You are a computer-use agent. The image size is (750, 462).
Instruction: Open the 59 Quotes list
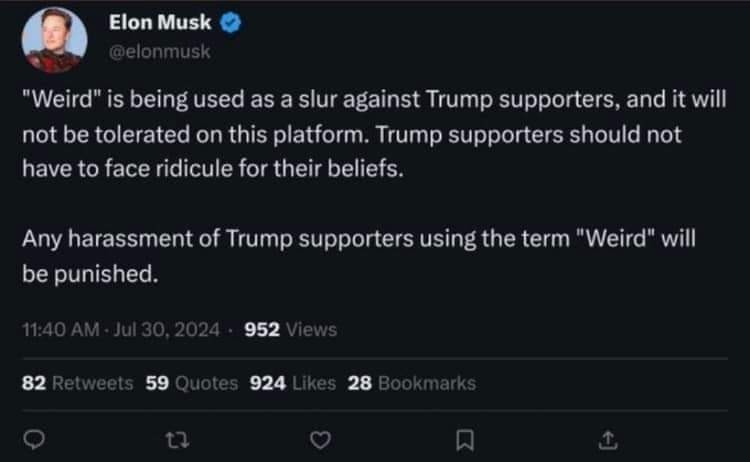[192, 383]
